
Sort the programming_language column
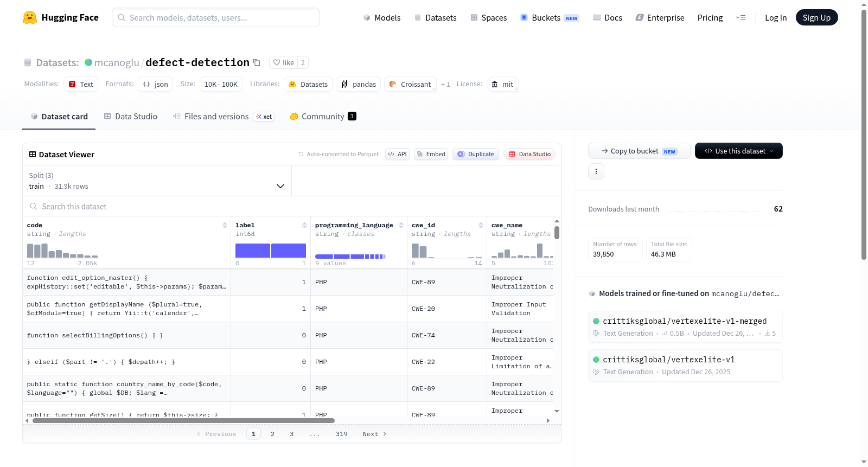401,225
